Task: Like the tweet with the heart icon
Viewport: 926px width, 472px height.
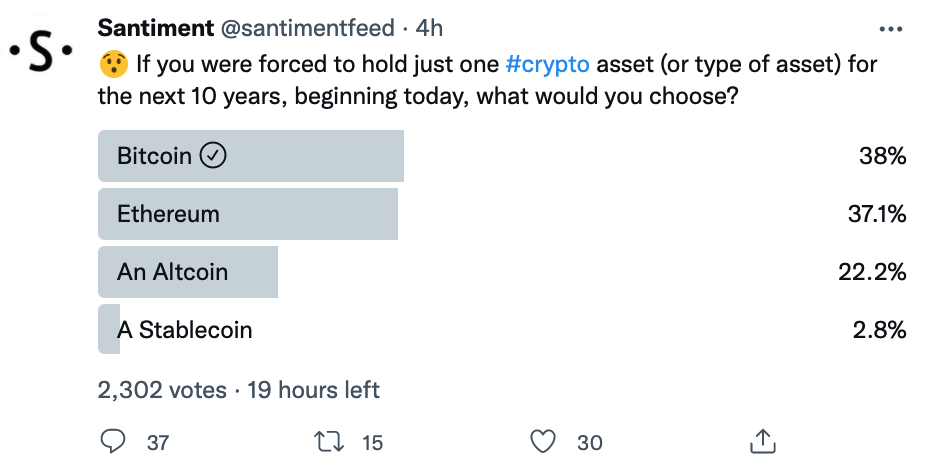Action: click(543, 441)
